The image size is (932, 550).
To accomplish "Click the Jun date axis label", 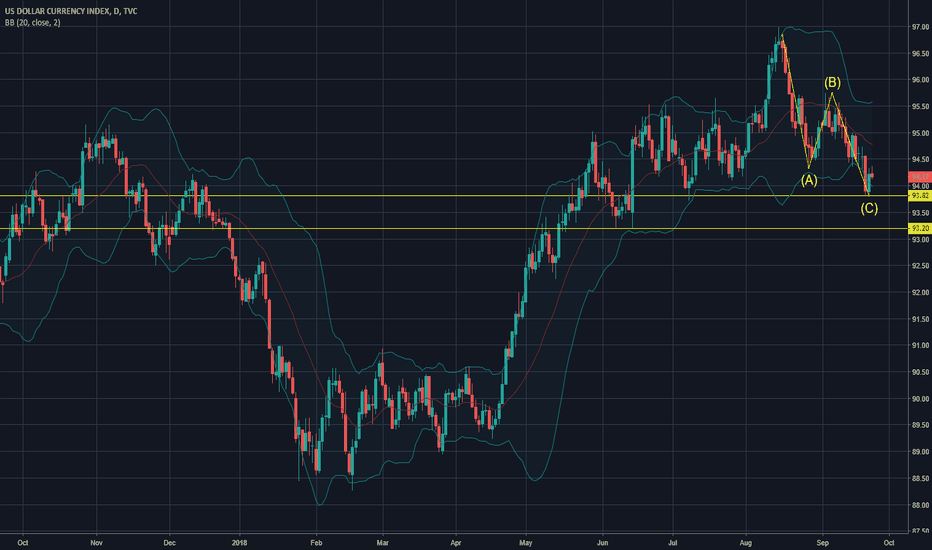I will click(x=603, y=543).
